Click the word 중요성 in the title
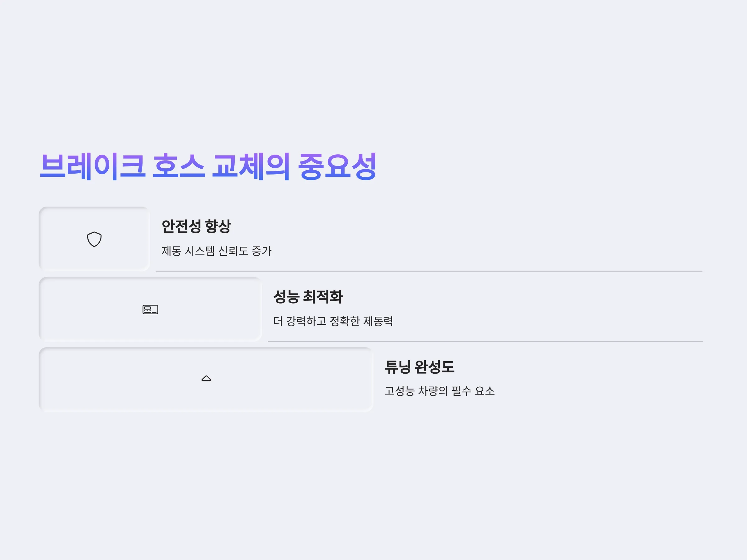This screenshot has width=747, height=560. (337, 166)
